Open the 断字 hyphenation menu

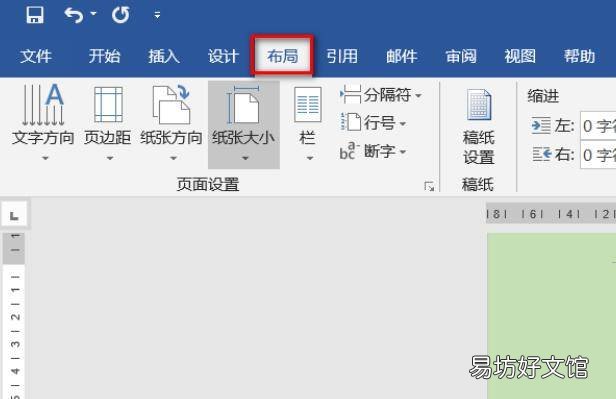(373, 151)
